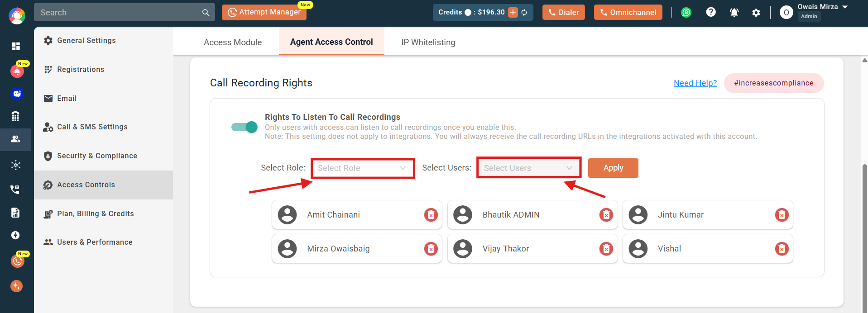
Task: Open Security & Compliance settings
Action: click(103, 156)
